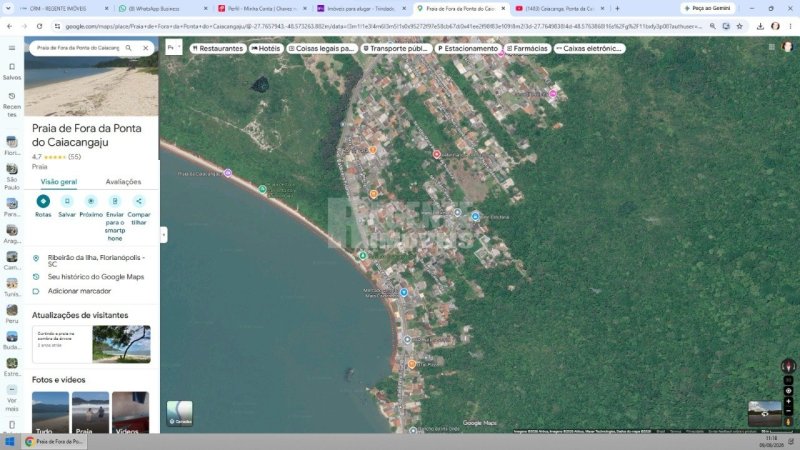Select the Transporte público chip

395,48
